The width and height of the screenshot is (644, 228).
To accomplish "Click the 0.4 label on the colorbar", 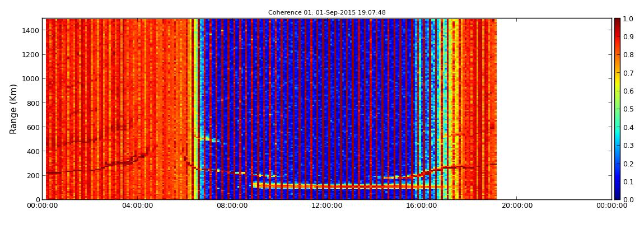I will tap(628, 127).
